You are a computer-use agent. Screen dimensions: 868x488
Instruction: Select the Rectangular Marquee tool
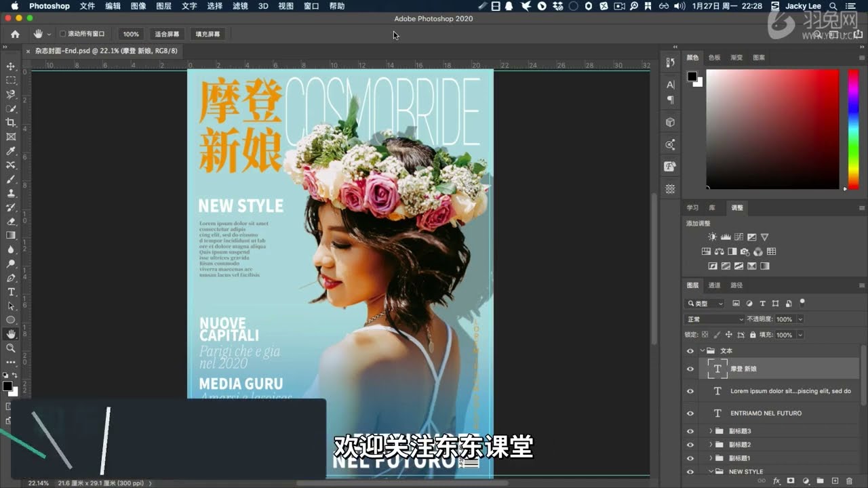pyautogui.click(x=11, y=80)
